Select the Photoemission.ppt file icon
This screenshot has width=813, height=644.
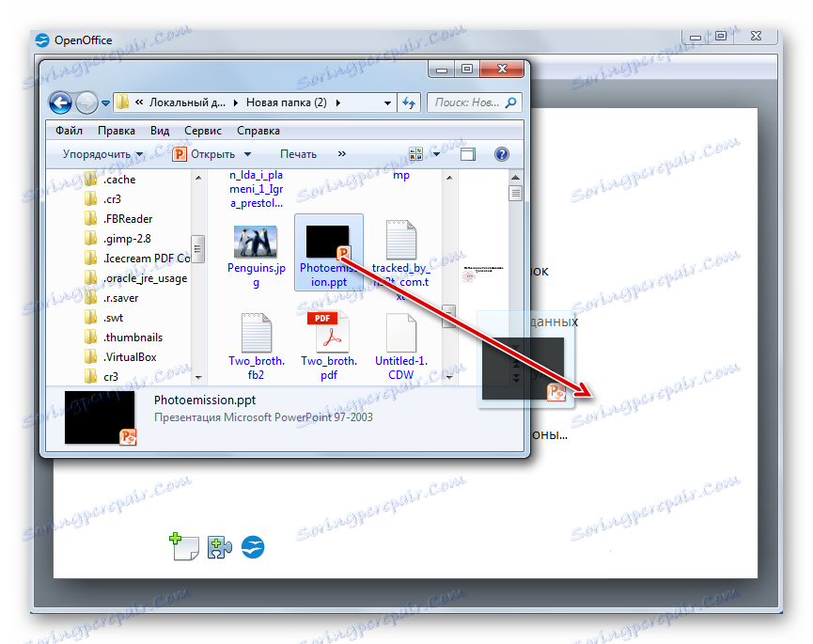click(x=328, y=243)
